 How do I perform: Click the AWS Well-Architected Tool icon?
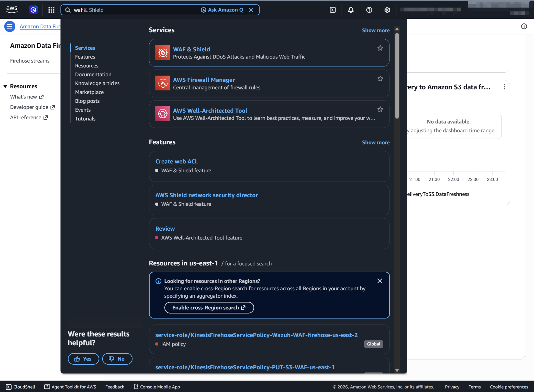[162, 114]
